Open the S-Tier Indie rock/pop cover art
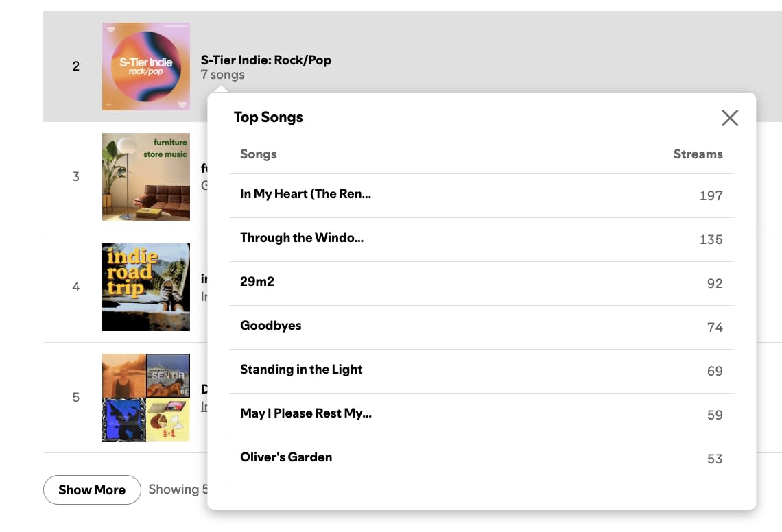Image resolution: width=782 pixels, height=532 pixels. click(146, 66)
